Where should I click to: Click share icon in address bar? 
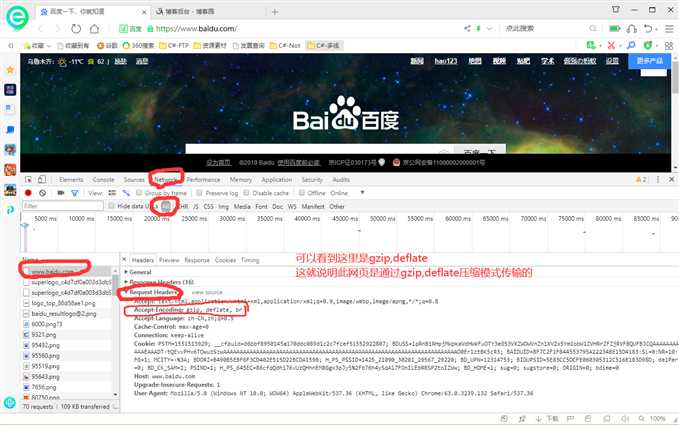coord(467,29)
